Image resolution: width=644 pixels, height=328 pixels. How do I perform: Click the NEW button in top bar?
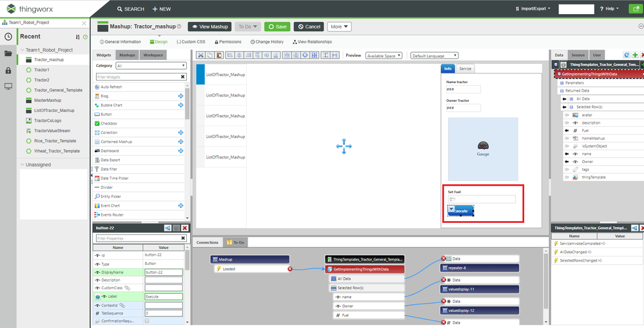161,9
